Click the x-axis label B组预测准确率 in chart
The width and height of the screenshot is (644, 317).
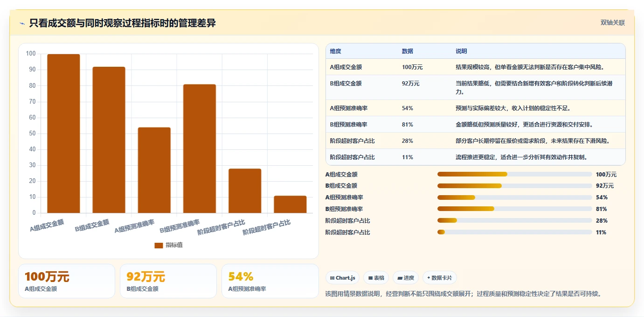180,226
